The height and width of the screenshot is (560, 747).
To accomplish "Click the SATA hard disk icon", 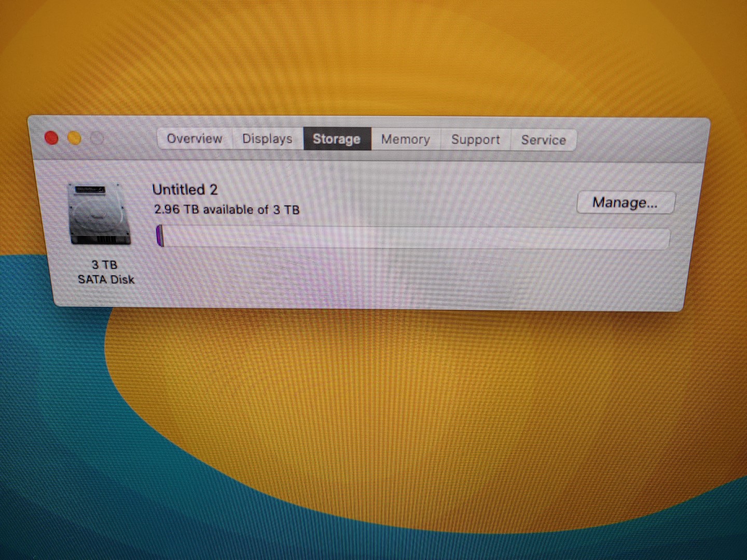I will coord(99,215).
